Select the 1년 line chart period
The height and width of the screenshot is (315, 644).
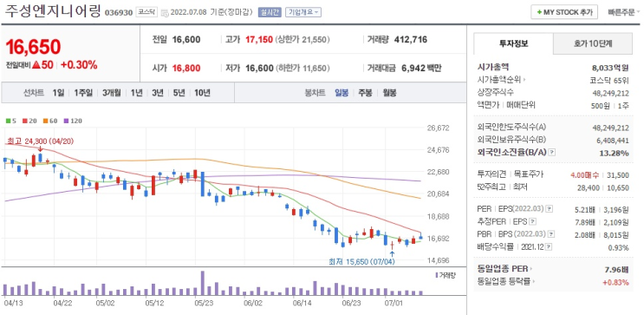tap(136, 93)
